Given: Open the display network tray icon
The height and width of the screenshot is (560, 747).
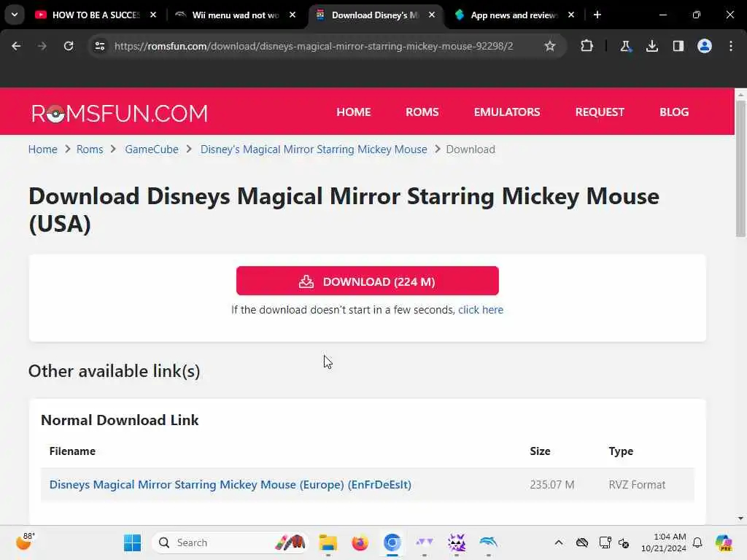Looking at the screenshot, I should [605, 542].
